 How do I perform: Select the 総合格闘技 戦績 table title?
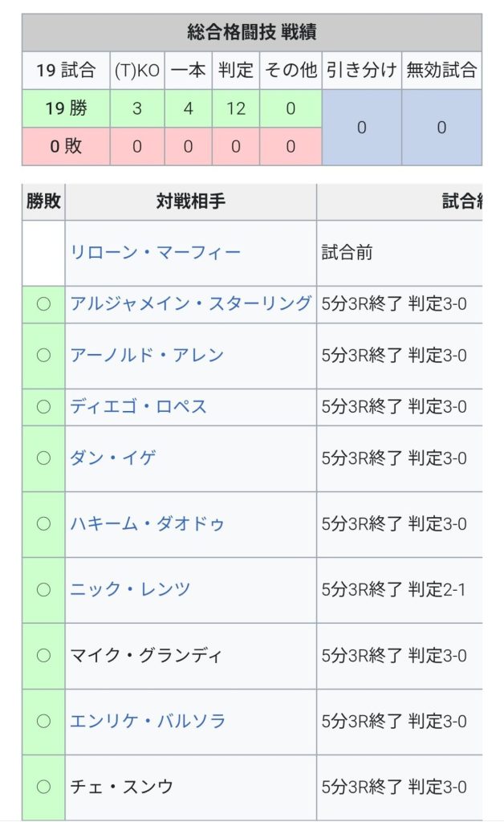251,32
